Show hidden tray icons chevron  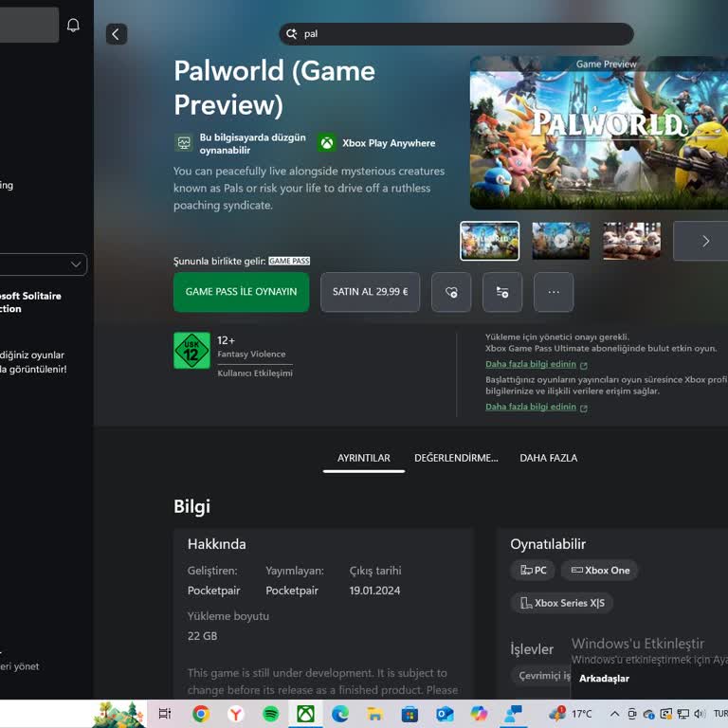[x=614, y=714]
